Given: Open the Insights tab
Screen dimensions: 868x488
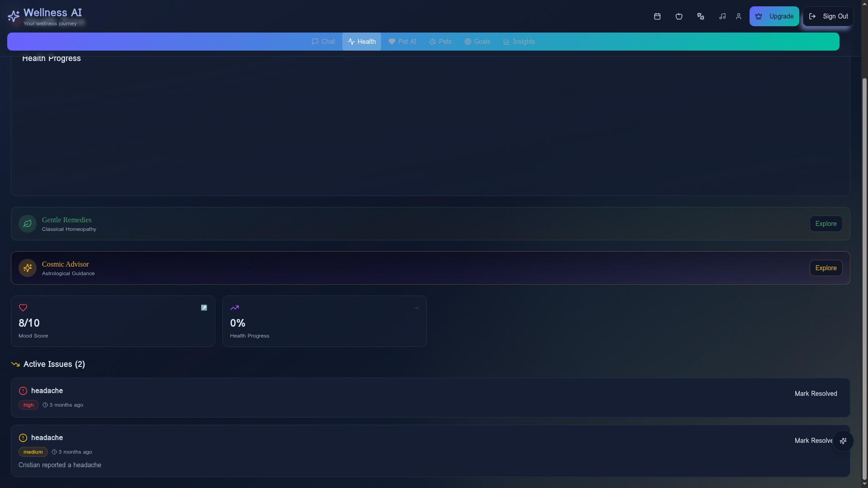Looking at the screenshot, I should (519, 41).
